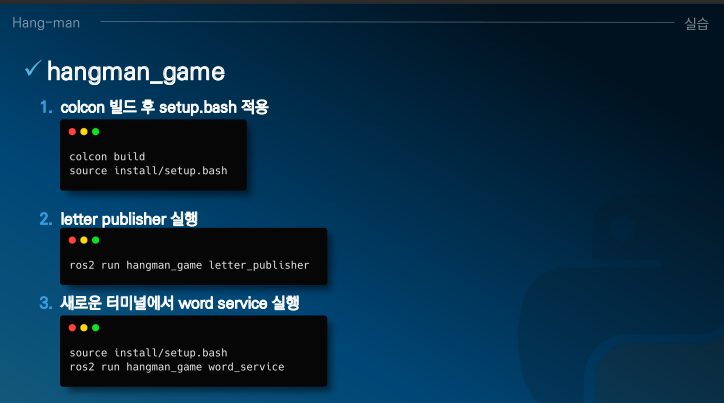Click the 'colcon build' command line
Screen dimensions: 724x403
coord(107,156)
